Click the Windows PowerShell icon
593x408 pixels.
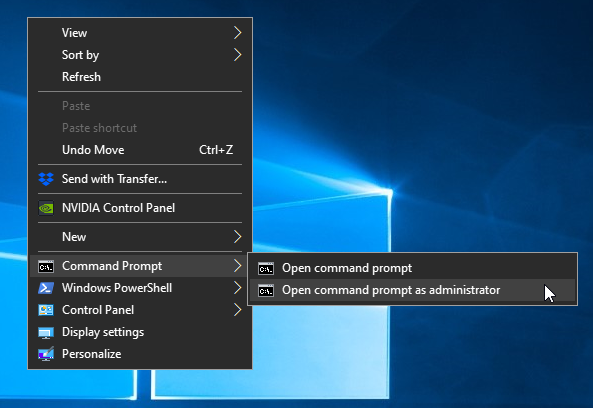tap(46, 288)
